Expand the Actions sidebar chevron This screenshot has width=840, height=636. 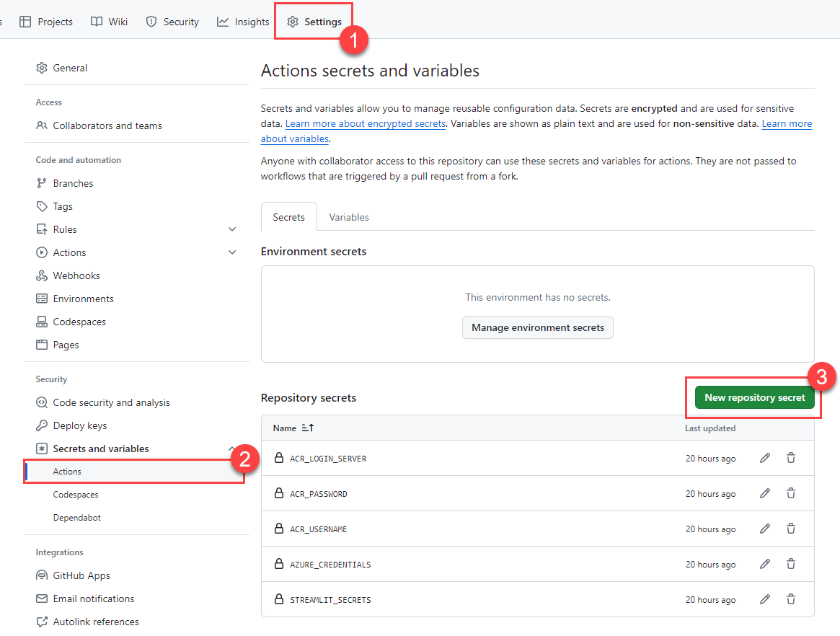coord(232,252)
